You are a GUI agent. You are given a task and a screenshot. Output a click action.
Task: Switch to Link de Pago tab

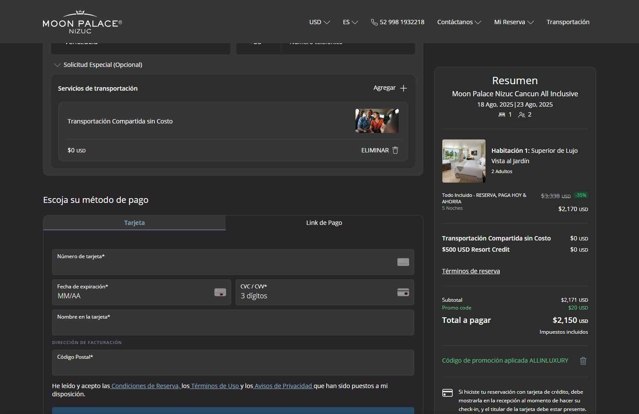(324, 223)
